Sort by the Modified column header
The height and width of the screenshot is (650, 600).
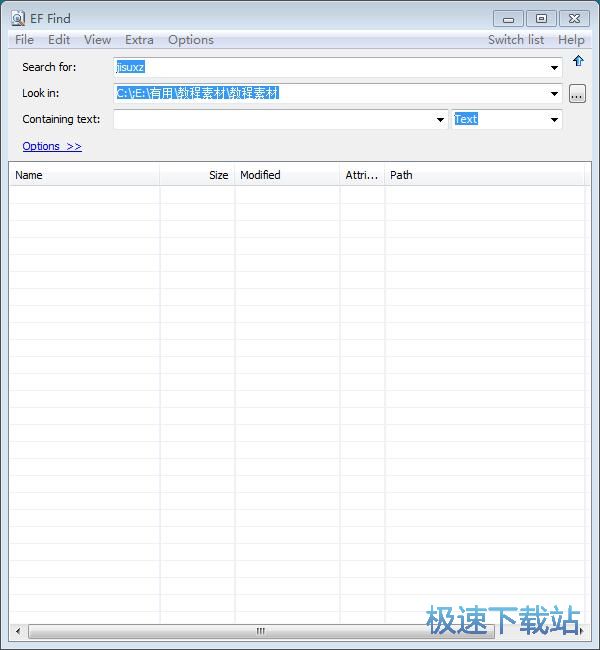[x=287, y=175]
